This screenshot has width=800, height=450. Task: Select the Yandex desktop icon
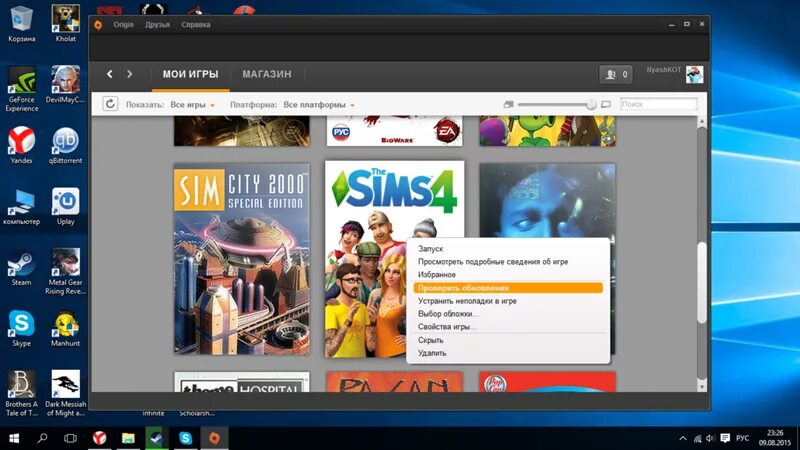click(x=21, y=145)
